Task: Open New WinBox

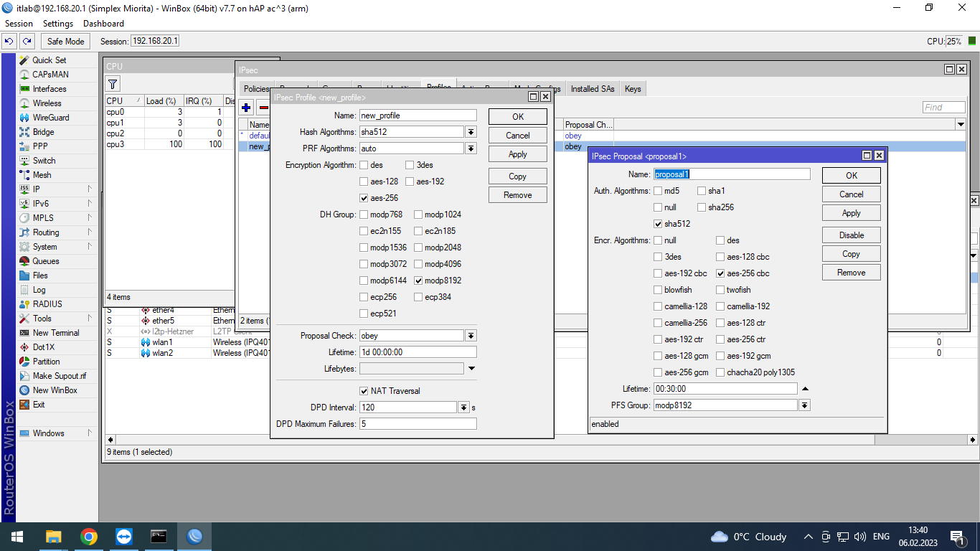Action: [x=55, y=390]
